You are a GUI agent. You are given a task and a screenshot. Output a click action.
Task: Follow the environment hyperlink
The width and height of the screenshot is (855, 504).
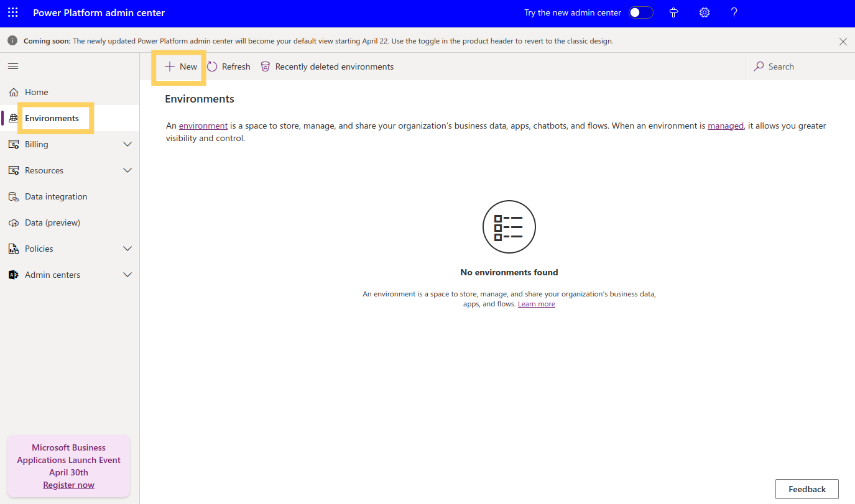[x=203, y=126]
